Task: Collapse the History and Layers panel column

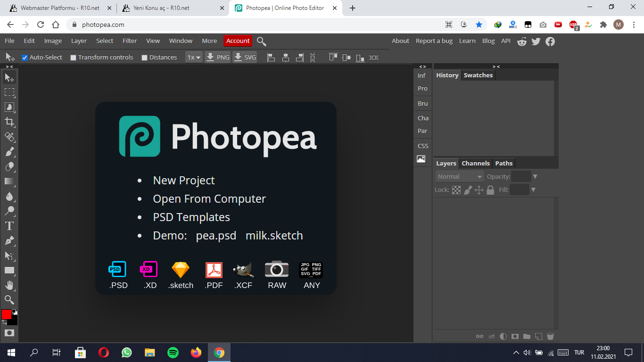Action: (496, 66)
